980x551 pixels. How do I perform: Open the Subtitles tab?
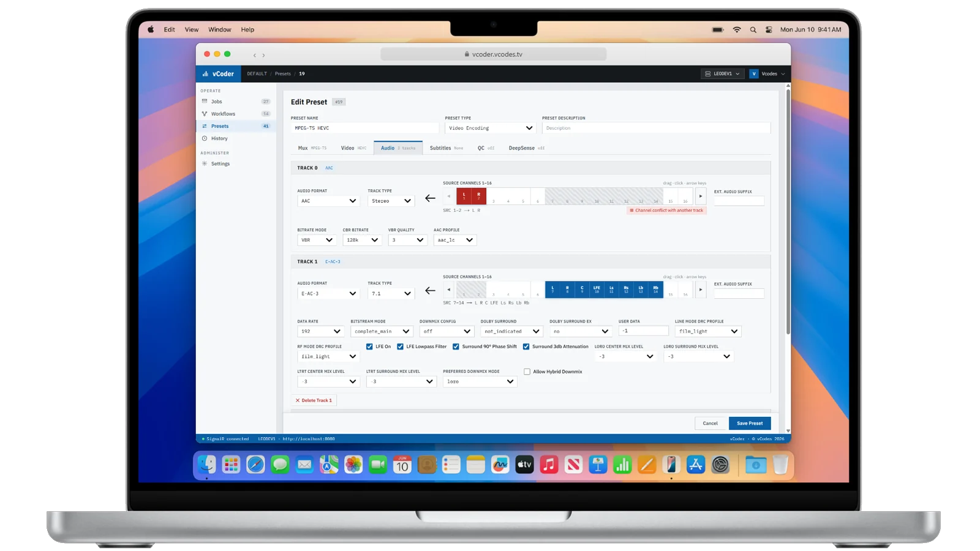[447, 148]
